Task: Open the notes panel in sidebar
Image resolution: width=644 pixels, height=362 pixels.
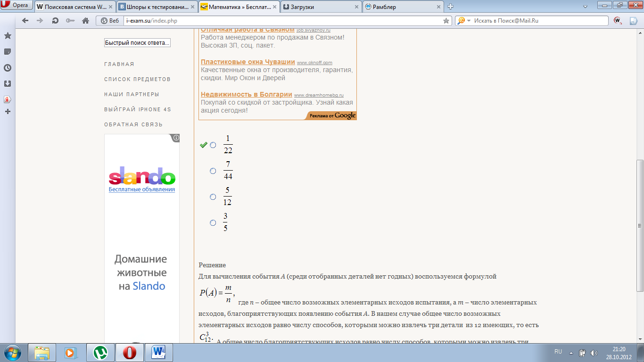Action: pyautogui.click(x=8, y=52)
